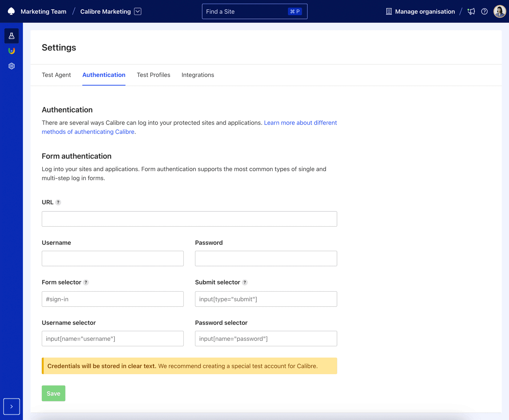Save the form authentication settings
The image size is (509, 420).
pyautogui.click(x=53, y=393)
